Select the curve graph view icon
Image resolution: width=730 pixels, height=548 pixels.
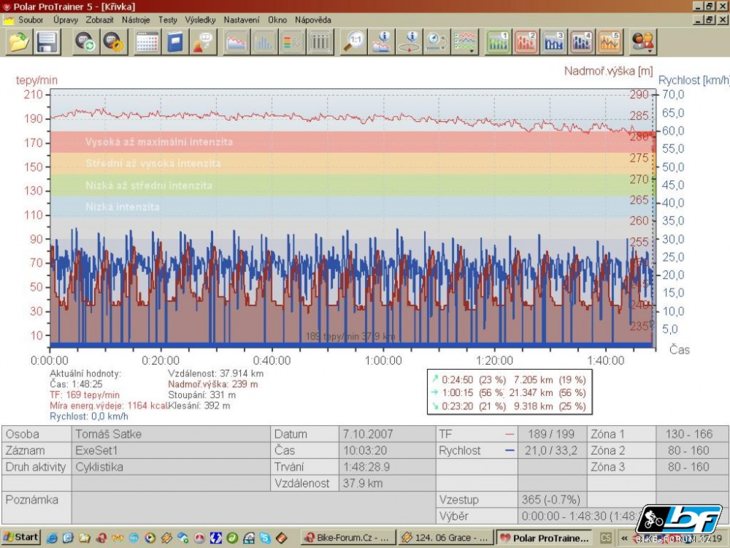pyautogui.click(x=236, y=41)
